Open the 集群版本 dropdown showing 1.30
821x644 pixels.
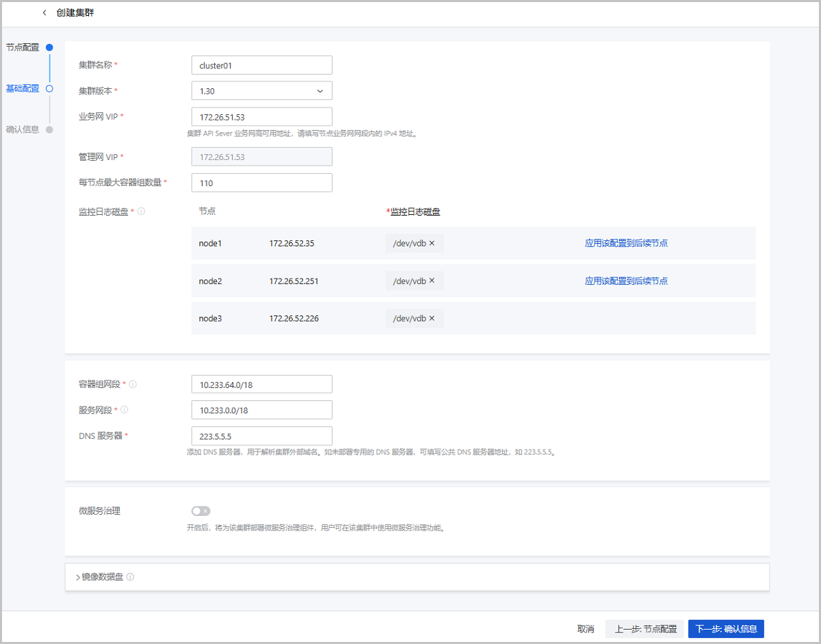(261, 91)
